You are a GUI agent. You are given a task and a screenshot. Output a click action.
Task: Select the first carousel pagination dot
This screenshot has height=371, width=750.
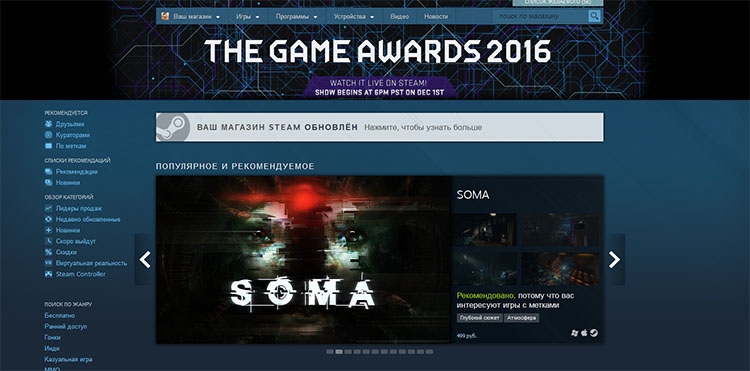pyautogui.click(x=330, y=352)
